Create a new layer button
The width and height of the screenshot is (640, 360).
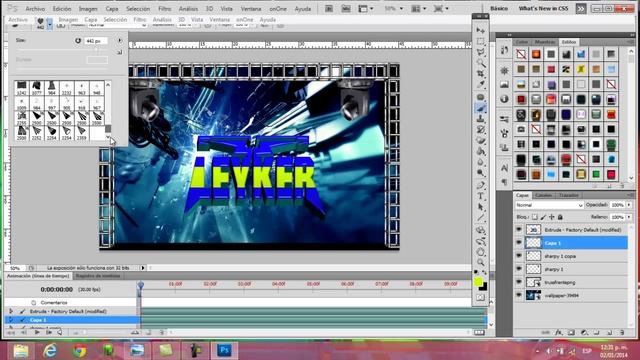click(x=609, y=333)
